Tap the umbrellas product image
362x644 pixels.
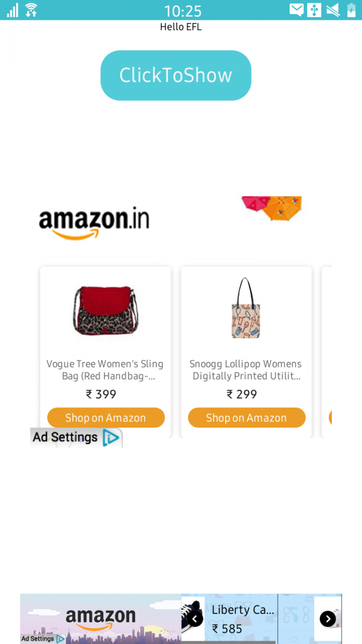pyautogui.click(x=271, y=209)
